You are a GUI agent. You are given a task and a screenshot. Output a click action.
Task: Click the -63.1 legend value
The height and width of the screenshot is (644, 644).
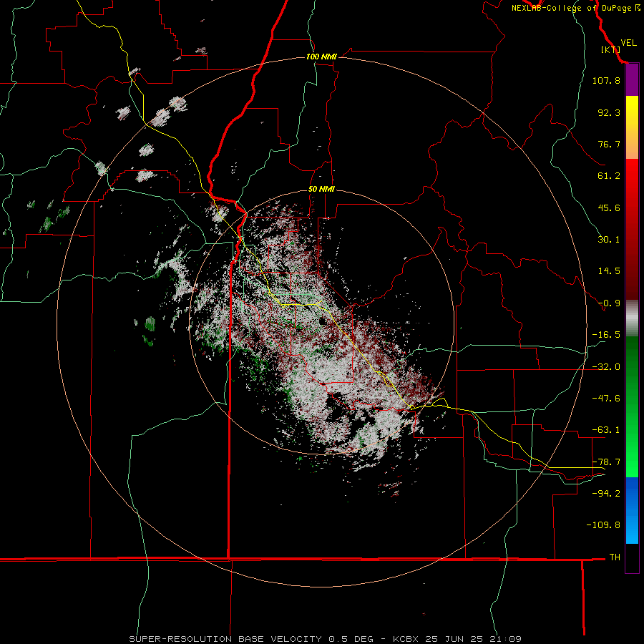pos(606,430)
